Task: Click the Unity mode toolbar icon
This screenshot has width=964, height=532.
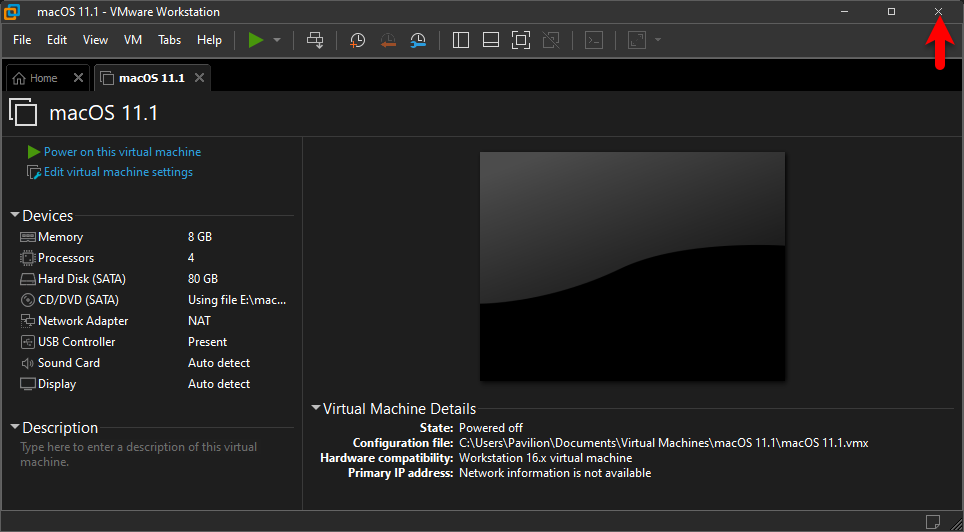Action: (x=551, y=40)
